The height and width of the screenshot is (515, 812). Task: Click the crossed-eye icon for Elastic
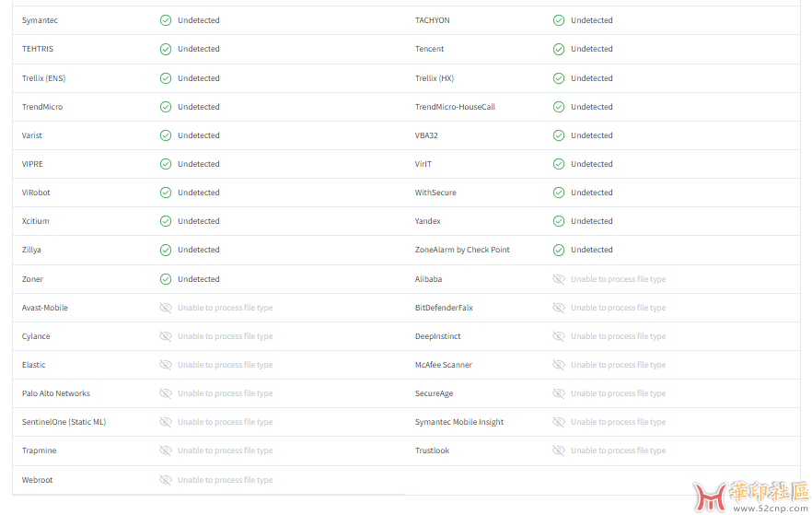click(165, 365)
